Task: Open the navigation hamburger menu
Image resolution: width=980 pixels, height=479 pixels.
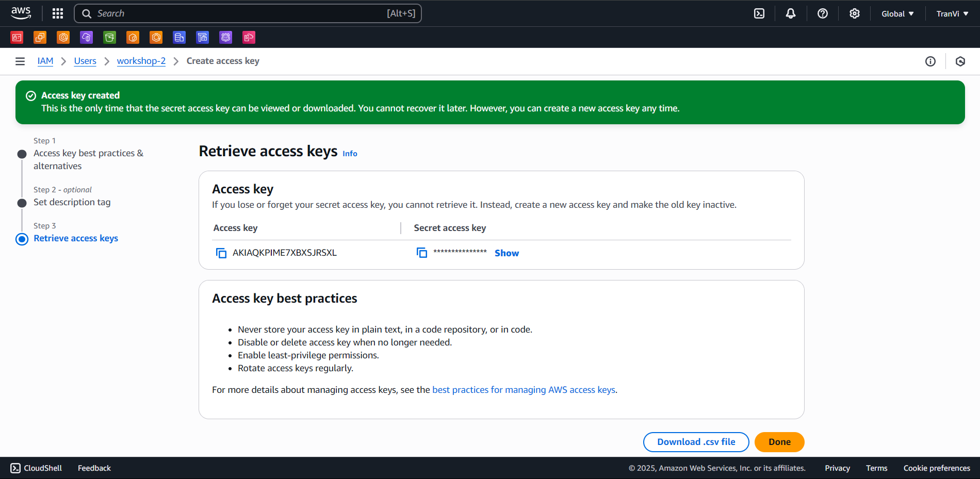Action: 20,61
